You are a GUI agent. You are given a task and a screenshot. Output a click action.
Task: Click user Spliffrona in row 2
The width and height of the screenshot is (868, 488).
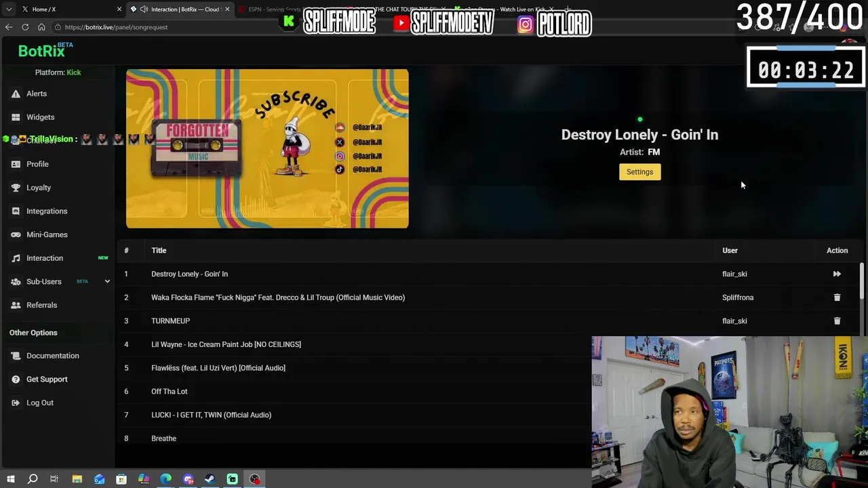(738, 298)
